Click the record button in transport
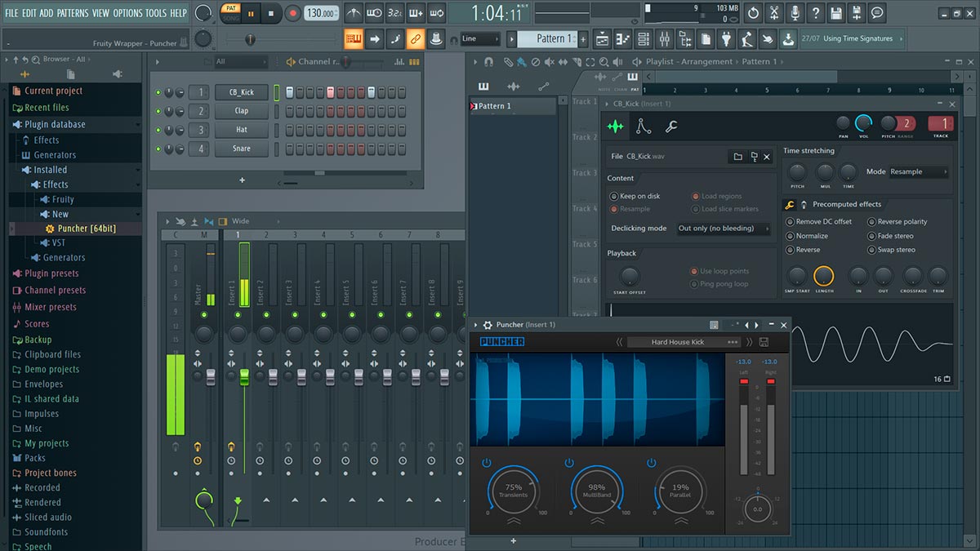This screenshot has width=980, height=551. pos(292,13)
